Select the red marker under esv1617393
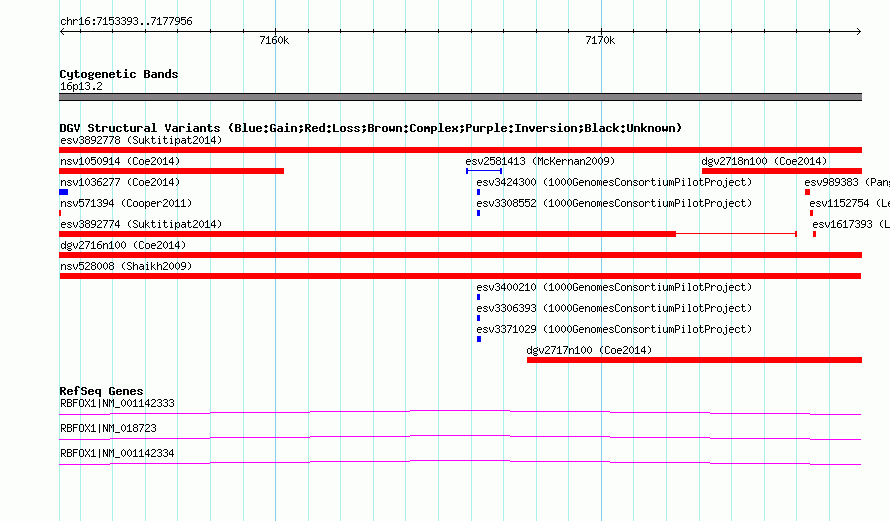Image resolution: width=890 pixels, height=521 pixels. [x=815, y=234]
